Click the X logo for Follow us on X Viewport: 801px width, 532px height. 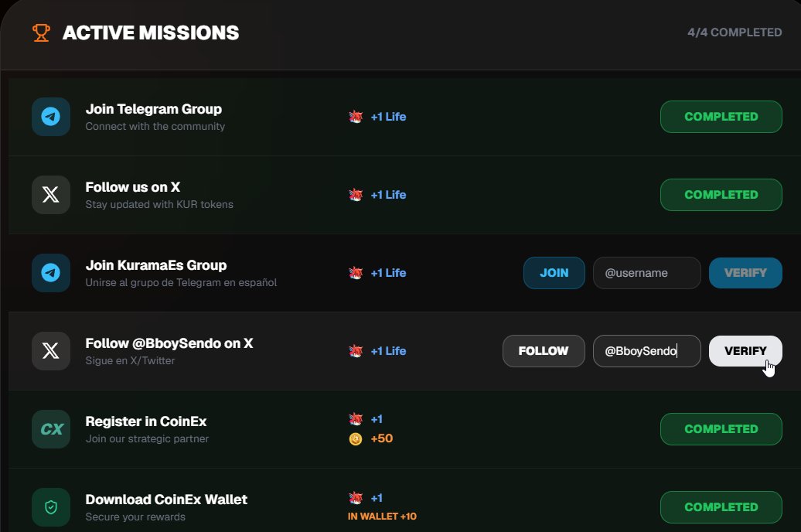point(50,195)
